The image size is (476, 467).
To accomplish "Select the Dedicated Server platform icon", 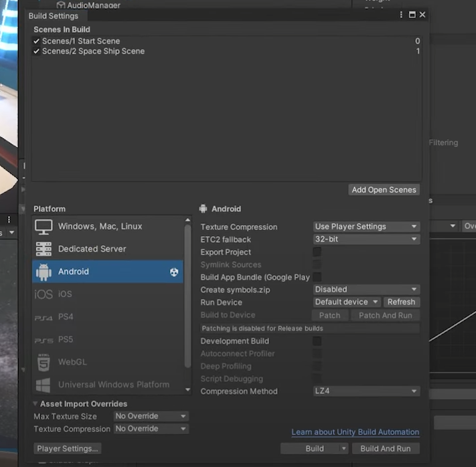I will click(x=44, y=249).
